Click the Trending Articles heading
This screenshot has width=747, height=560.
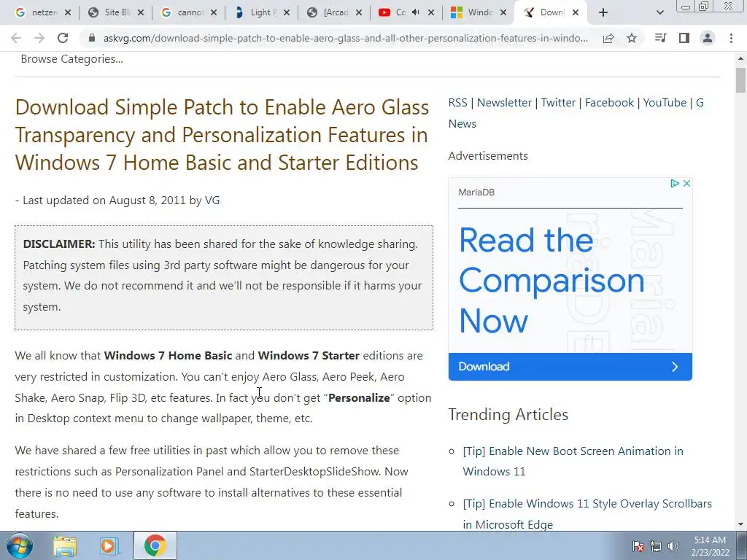click(x=508, y=414)
